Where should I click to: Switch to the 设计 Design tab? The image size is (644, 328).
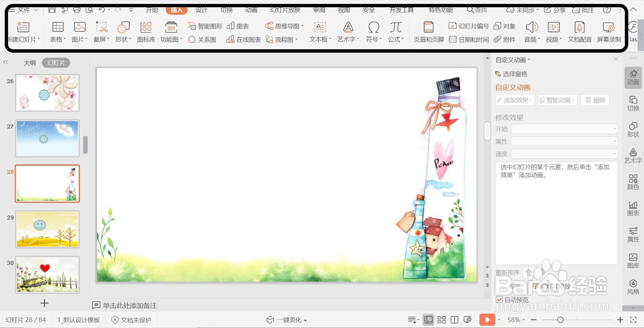[x=202, y=10]
